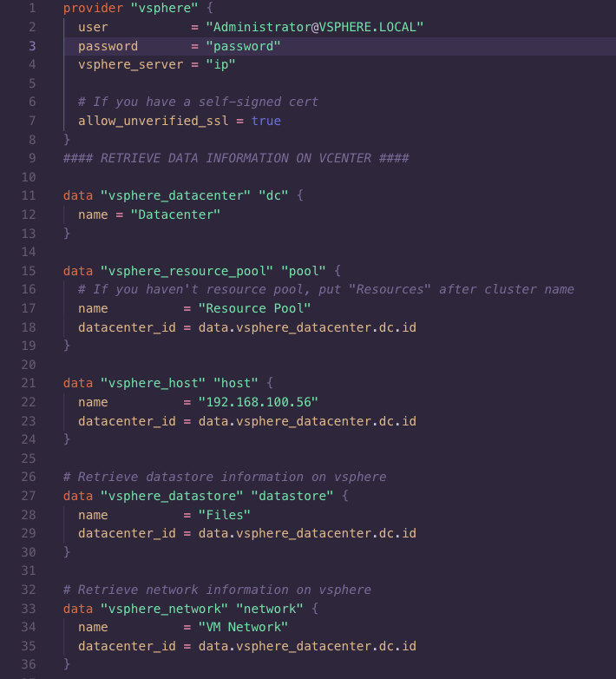Click line number 1 in the gutter

32,8
